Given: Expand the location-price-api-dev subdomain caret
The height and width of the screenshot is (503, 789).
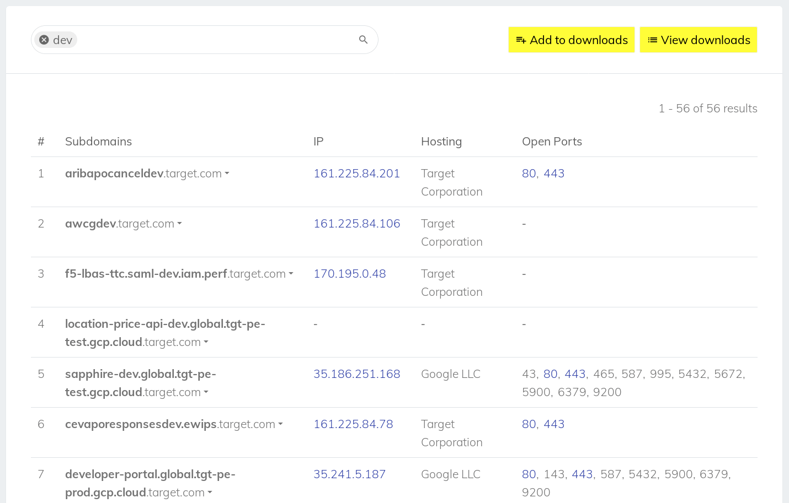Looking at the screenshot, I should click(206, 343).
